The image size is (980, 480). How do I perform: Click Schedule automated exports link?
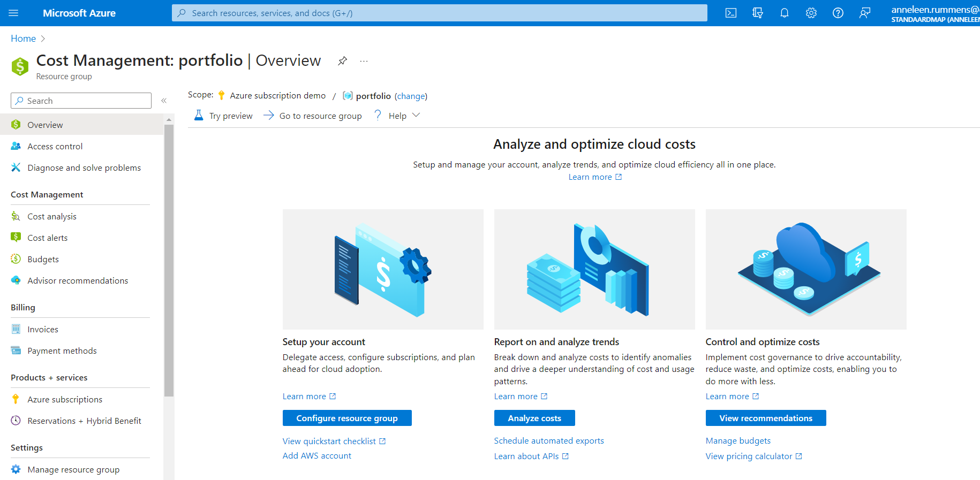pyautogui.click(x=549, y=441)
